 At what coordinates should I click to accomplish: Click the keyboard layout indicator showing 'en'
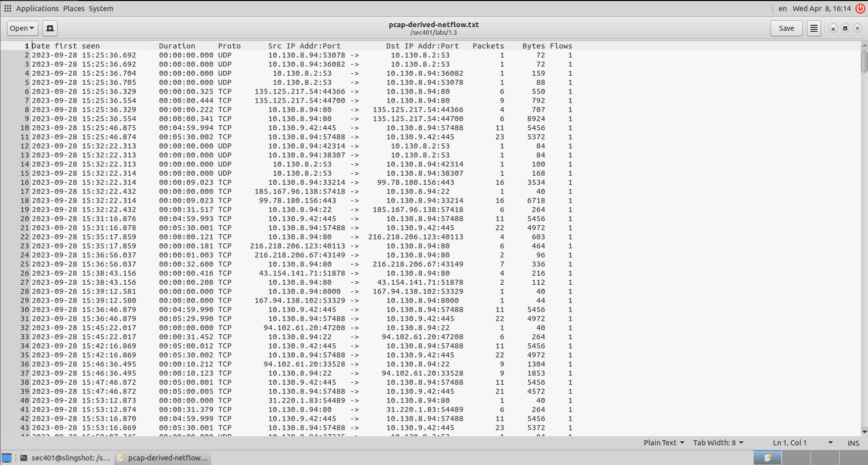click(x=783, y=9)
